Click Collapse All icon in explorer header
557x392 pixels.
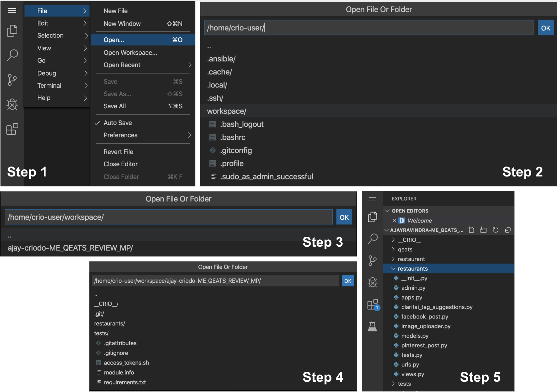click(508, 230)
